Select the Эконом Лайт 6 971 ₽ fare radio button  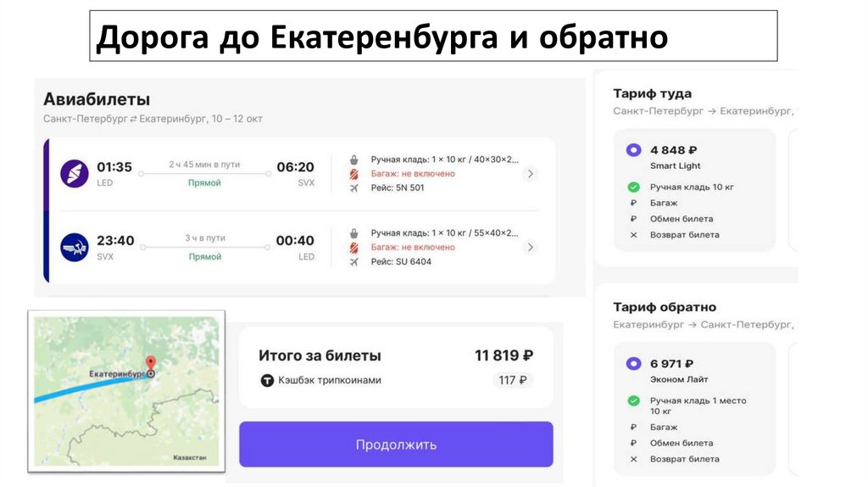(634, 364)
